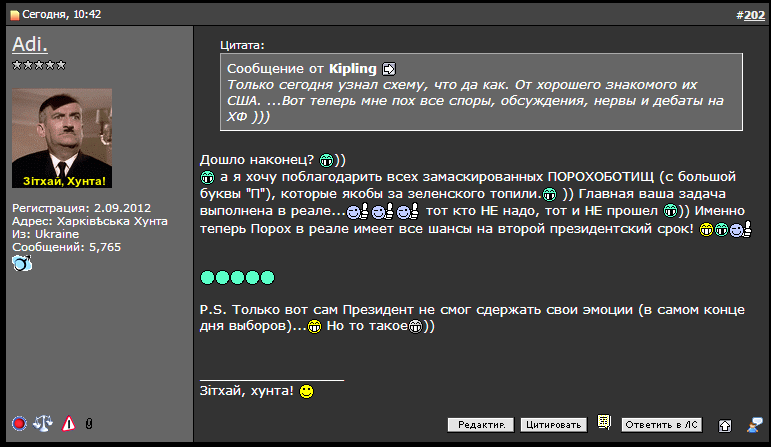Click the green smiley after 'НЕ прошел'
The height and width of the screenshot is (447, 771).
click(670, 211)
